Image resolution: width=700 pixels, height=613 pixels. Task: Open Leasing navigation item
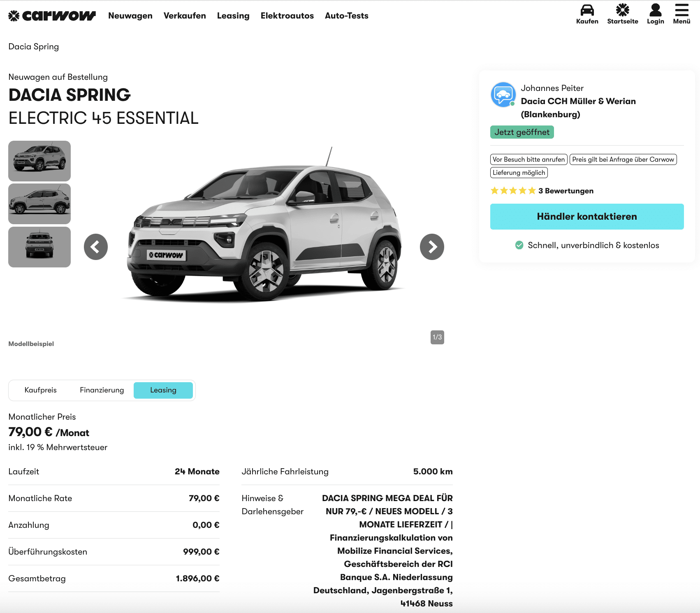click(233, 16)
